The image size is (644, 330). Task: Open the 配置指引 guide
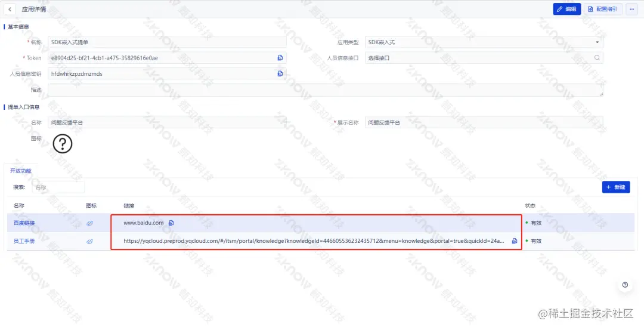tap(603, 9)
